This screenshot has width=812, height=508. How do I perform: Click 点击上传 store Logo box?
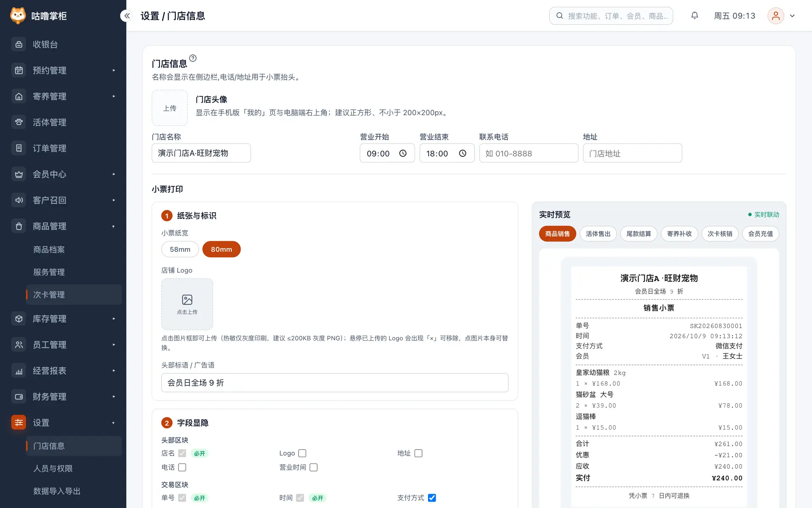click(187, 304)
